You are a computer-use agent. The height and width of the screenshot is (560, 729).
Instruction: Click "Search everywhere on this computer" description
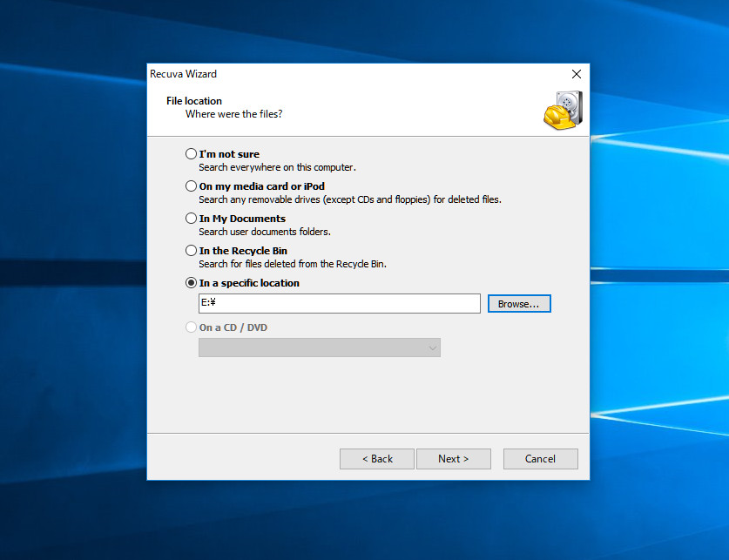pos(277,167)
